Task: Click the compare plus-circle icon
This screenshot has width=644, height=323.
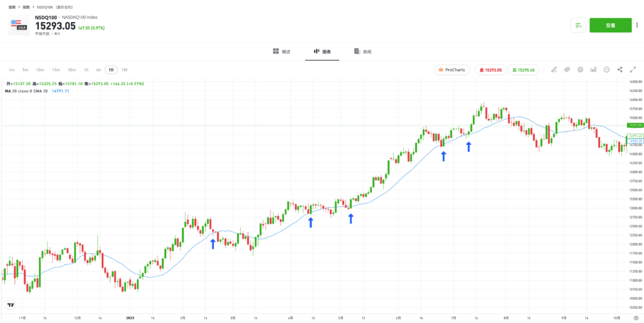Action: [607, 70]
